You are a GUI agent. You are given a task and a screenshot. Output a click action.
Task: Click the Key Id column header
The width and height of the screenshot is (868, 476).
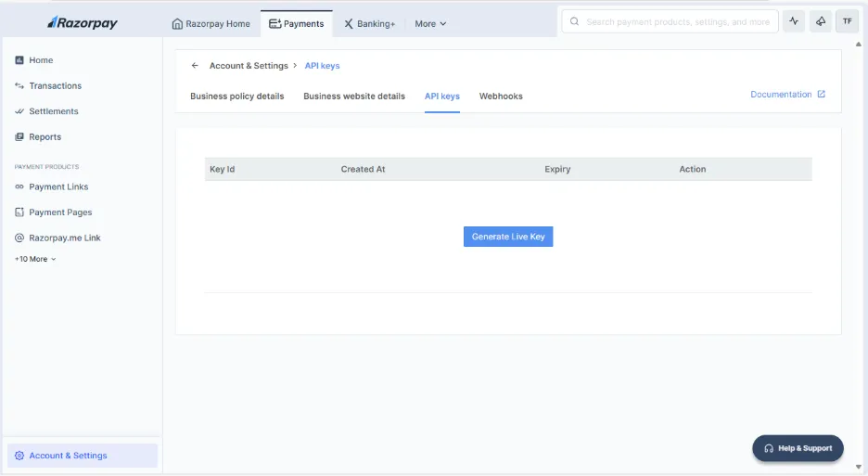point(222,169)
